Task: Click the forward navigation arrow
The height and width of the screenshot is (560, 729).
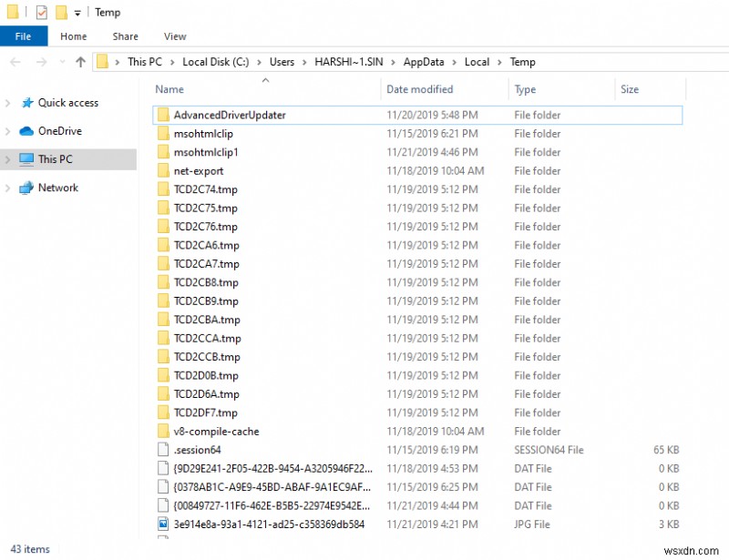Action: click(41, 61)
